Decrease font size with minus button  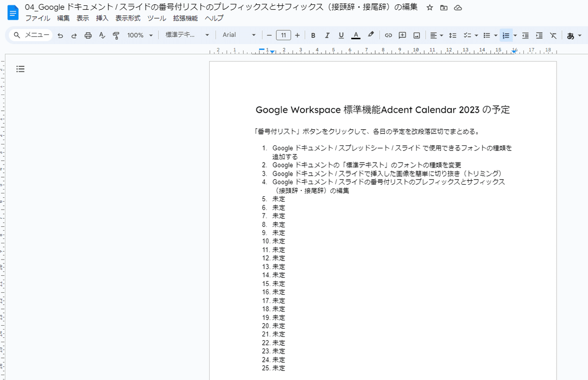(x=269, y=35)
